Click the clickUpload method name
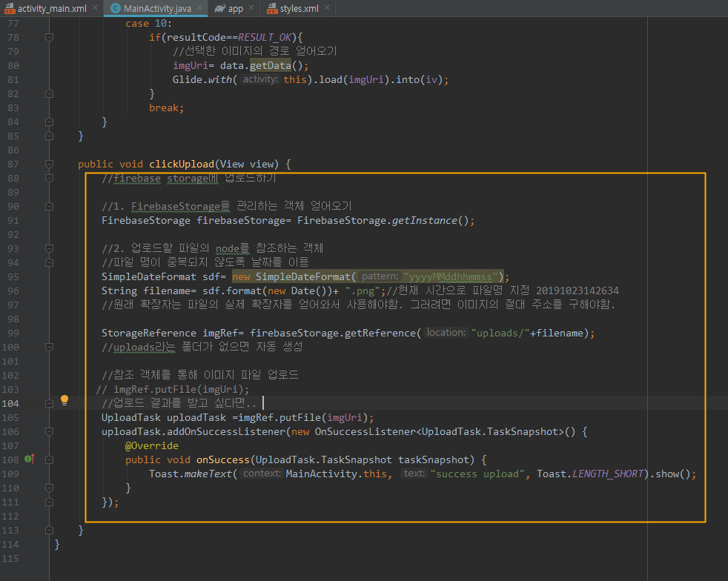Viewport: 728px width, 581px height. pyautogui.click(x=182, y=164)
